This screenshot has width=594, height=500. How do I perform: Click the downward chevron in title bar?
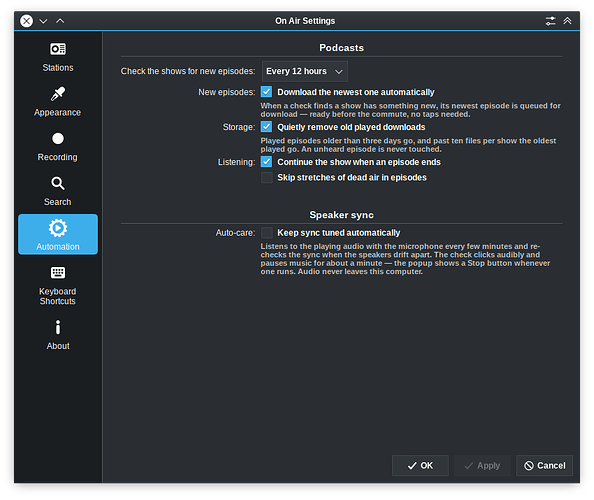coord(44,21)
